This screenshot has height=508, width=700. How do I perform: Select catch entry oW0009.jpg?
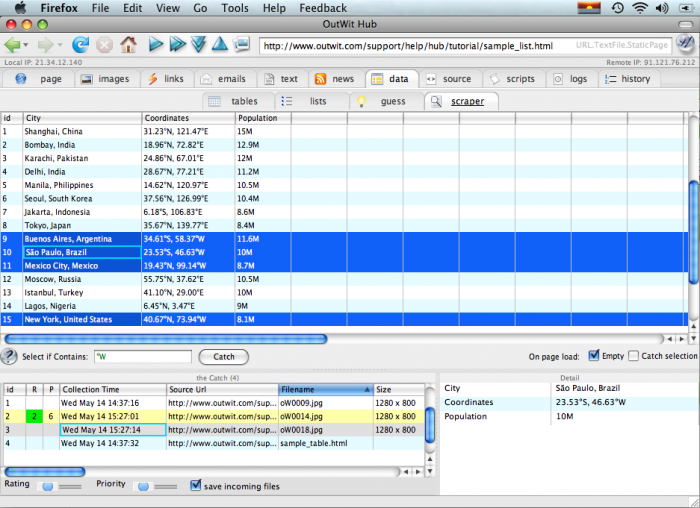(214, 403)
